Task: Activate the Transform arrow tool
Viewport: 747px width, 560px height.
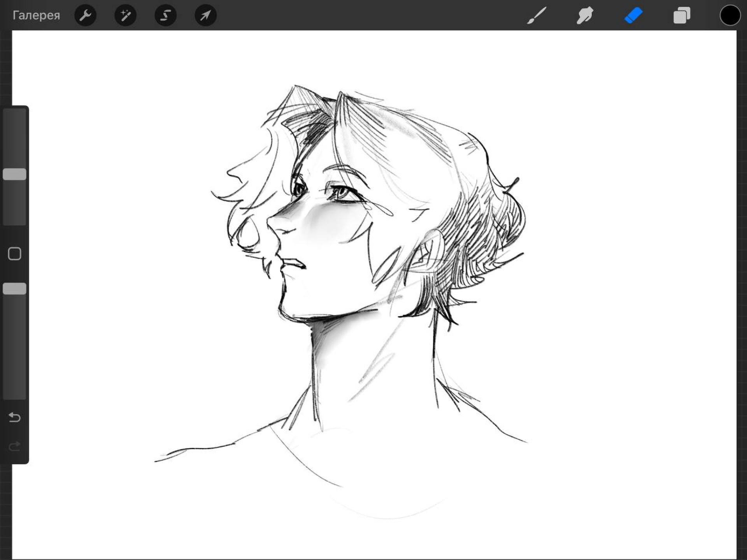Action: coord(205,16)
